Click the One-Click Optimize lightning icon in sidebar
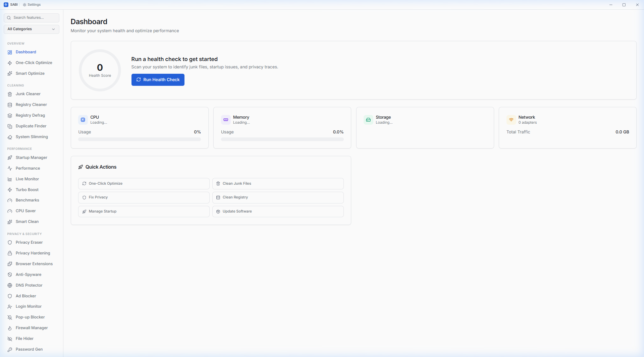 click(x=10, y=63)
